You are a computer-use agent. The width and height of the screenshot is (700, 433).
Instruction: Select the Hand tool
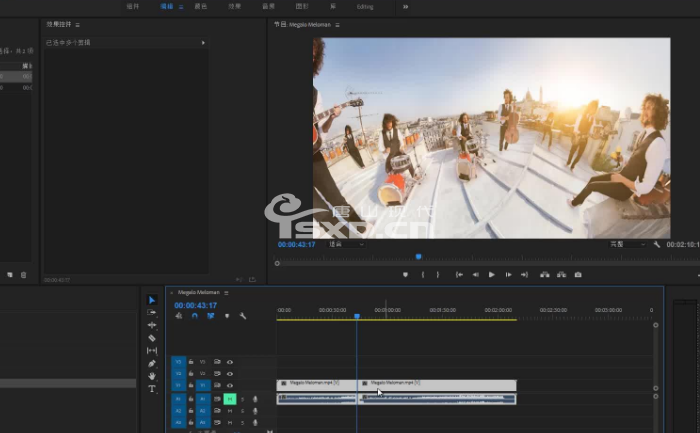pos(152,376)
